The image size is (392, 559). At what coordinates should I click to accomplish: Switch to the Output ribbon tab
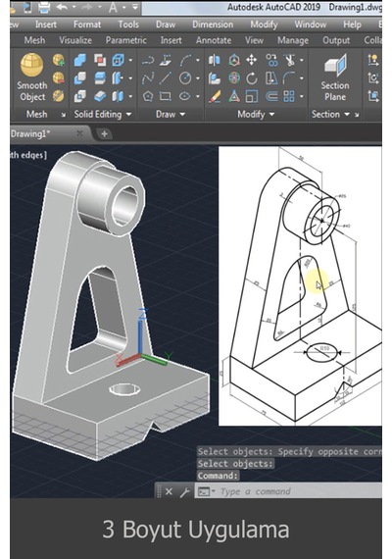[x=336, y=40]
